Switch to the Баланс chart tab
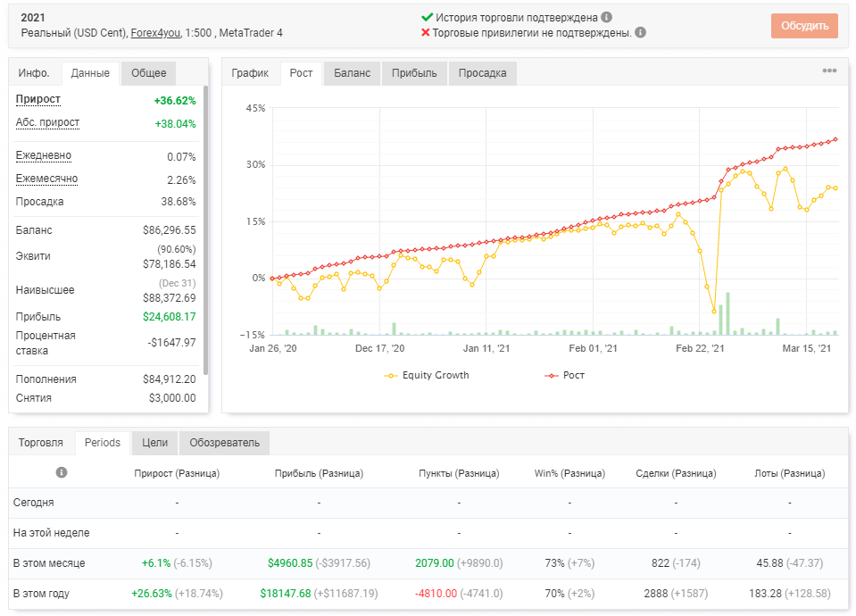 click(352, 73)
